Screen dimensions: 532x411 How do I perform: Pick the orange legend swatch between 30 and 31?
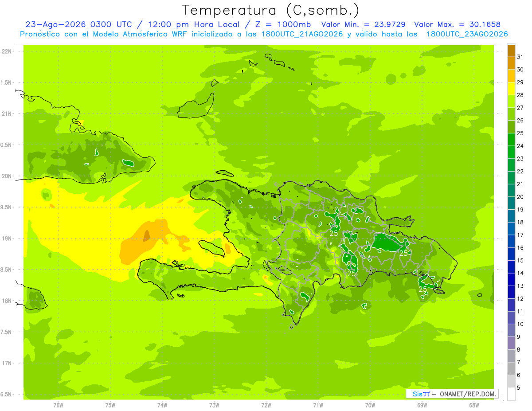coord(511,63)
